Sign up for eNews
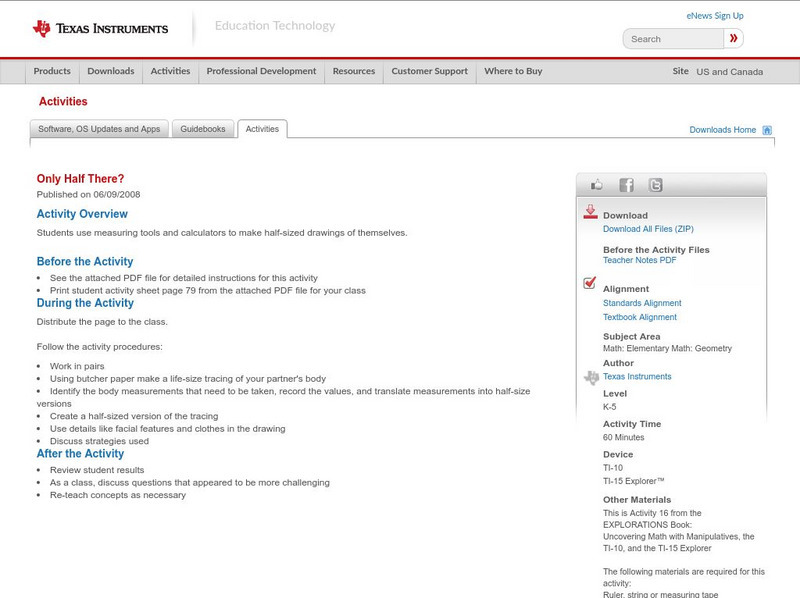 [714, 15]
